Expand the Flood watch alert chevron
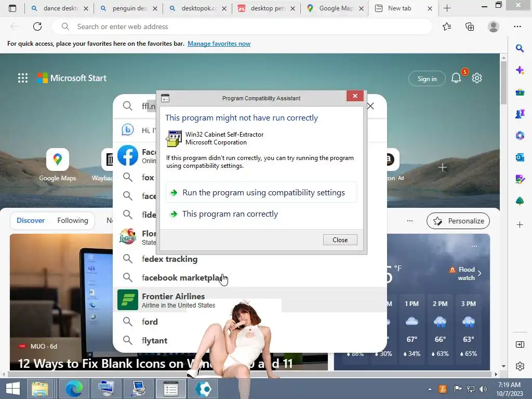This screenshot has height=399, width=532. pyautogui.click(x=480, y=273)
